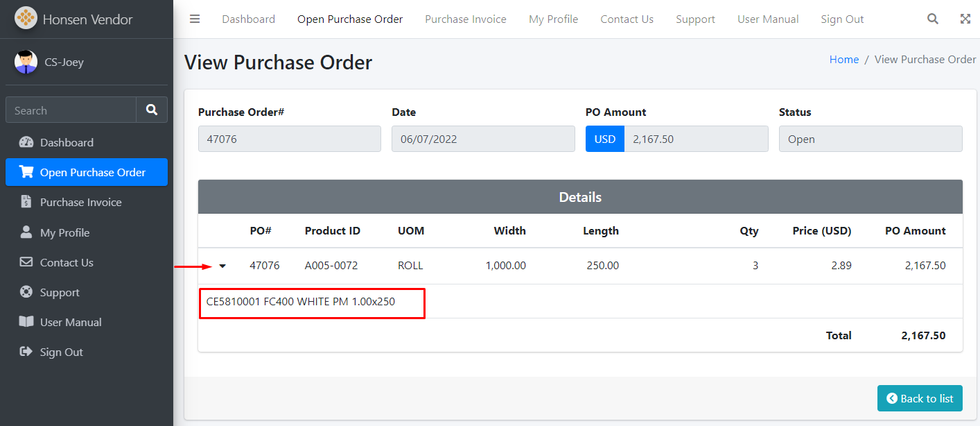Click the Total label in the table footer
Image resolution: width=980 pixels, height=426 pixels.
839,336
